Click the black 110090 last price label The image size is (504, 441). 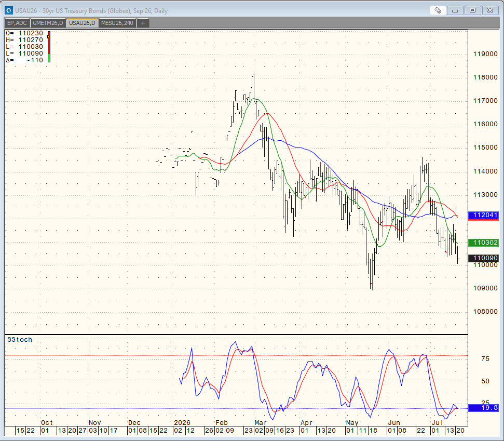click(x=483, y=258)
